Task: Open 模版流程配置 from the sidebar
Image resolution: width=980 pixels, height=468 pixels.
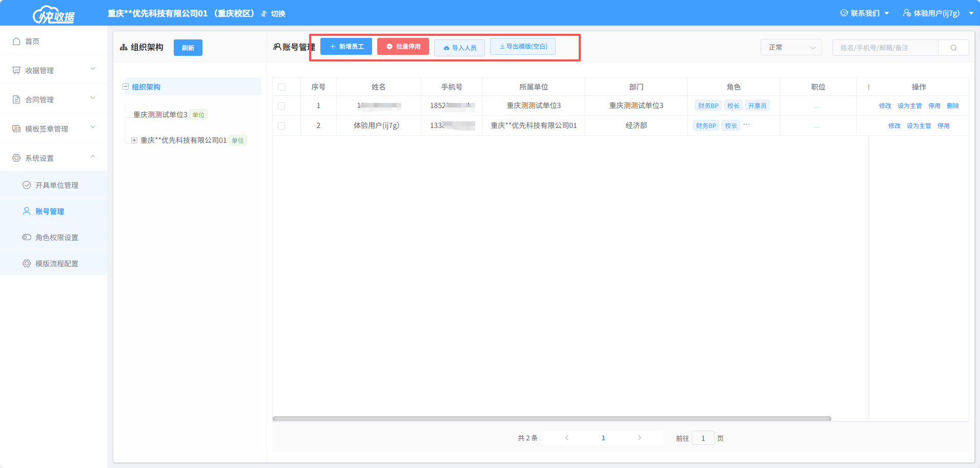Action: [x=56, y=264]
